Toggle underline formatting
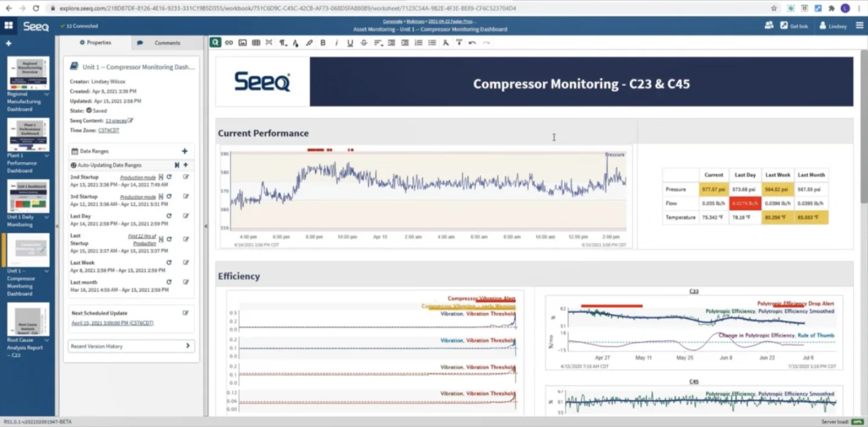The width and height of the screenshot is (868, 427). [350, 43]
